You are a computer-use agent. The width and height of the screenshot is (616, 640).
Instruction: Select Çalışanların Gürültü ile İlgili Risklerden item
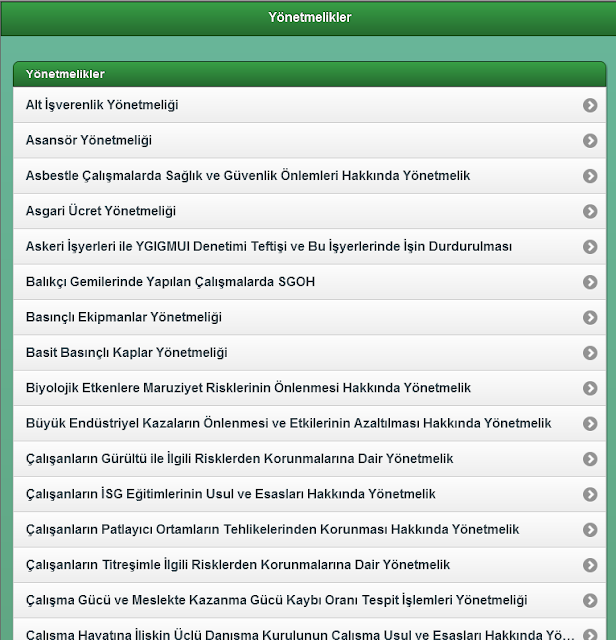(309, 459)
